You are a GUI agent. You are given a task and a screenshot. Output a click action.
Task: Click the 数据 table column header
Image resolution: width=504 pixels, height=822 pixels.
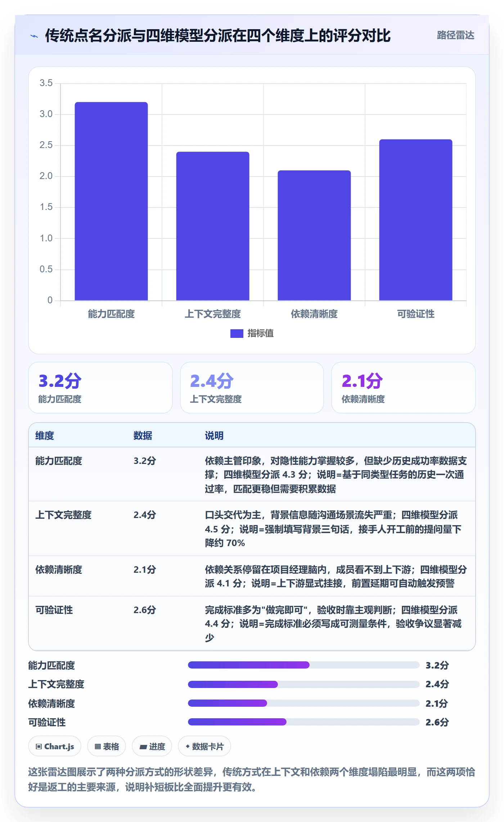click(x=143, y=435)
